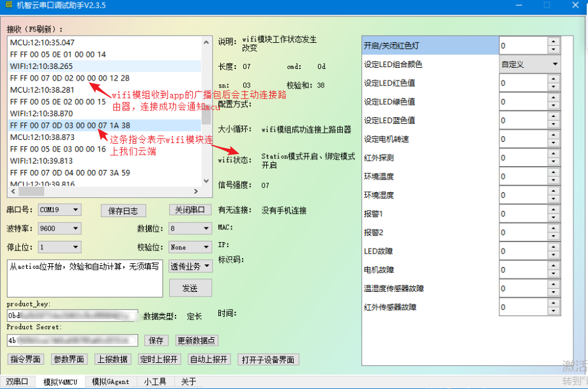This screenshot has height=389, width=588.
Task: Click the up arrow for 设定电机转速
Action: (553, 135)
